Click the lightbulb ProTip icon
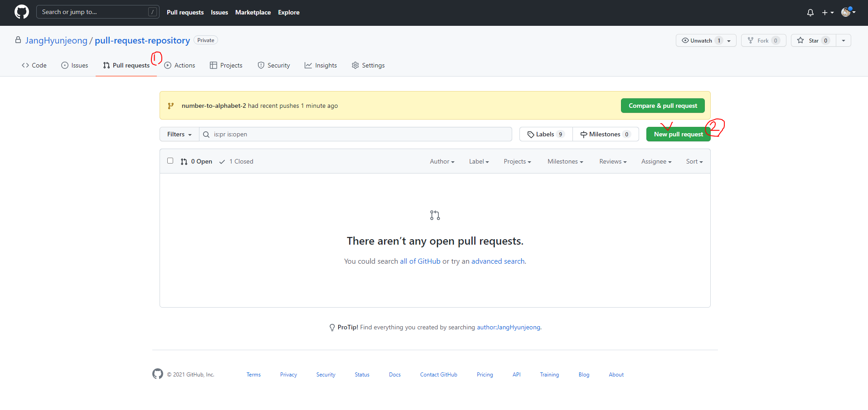The height and width of the screenshot is (410, 868). coord(332,328)
